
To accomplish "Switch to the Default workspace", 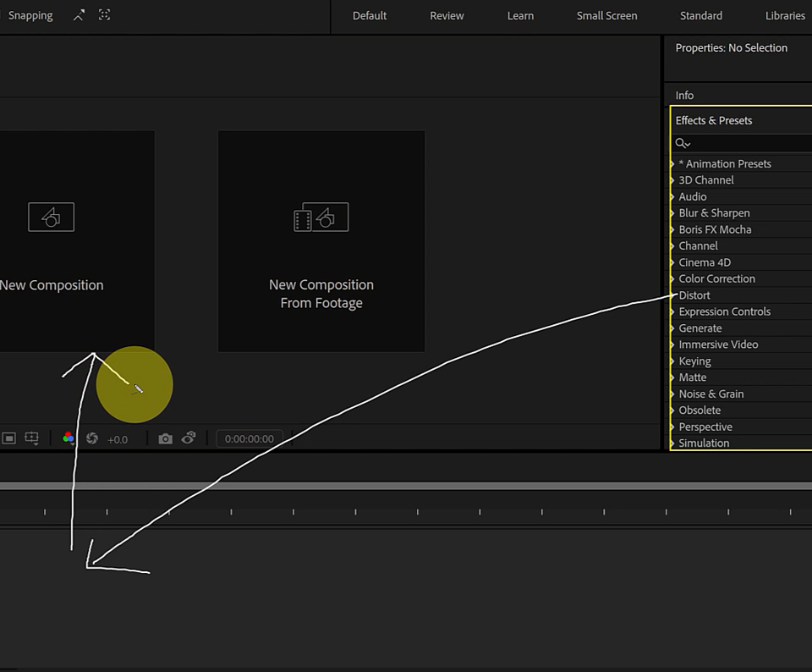I will point(370,15).
